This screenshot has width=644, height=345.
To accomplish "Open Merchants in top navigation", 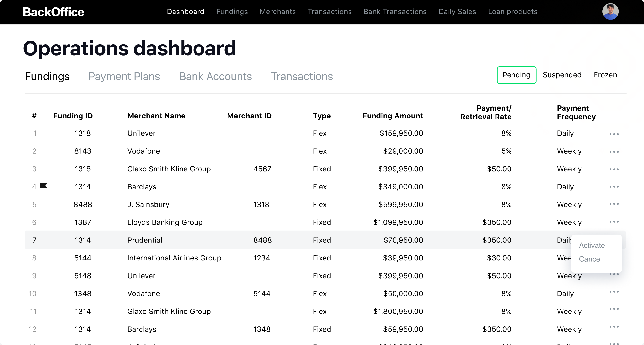I will pyautogui.click(x=278, y=12).
